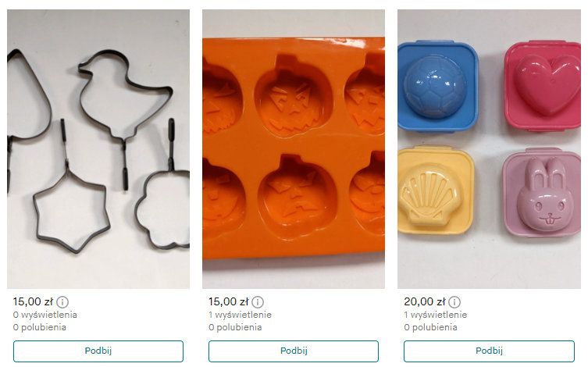Image resolution: width=588 pixels, height=367 pixels.
Task: Click Podbij under the cookie cutters listing
Action: pos(98,351)
